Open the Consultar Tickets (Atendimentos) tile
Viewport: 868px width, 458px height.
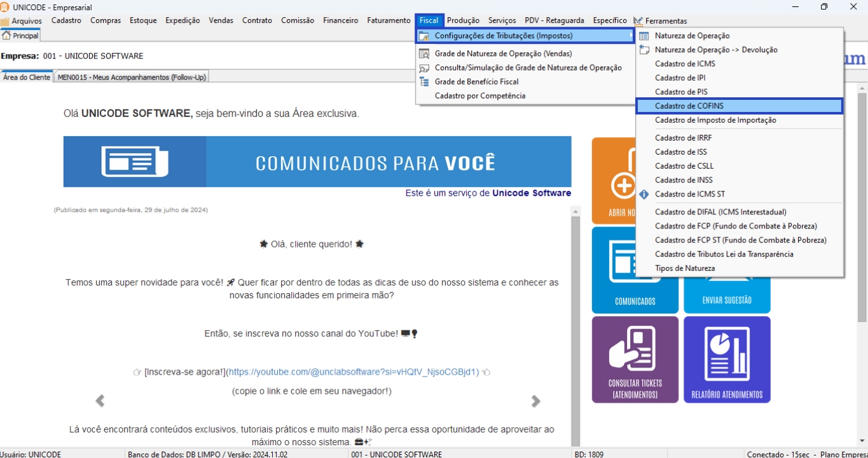635,359
